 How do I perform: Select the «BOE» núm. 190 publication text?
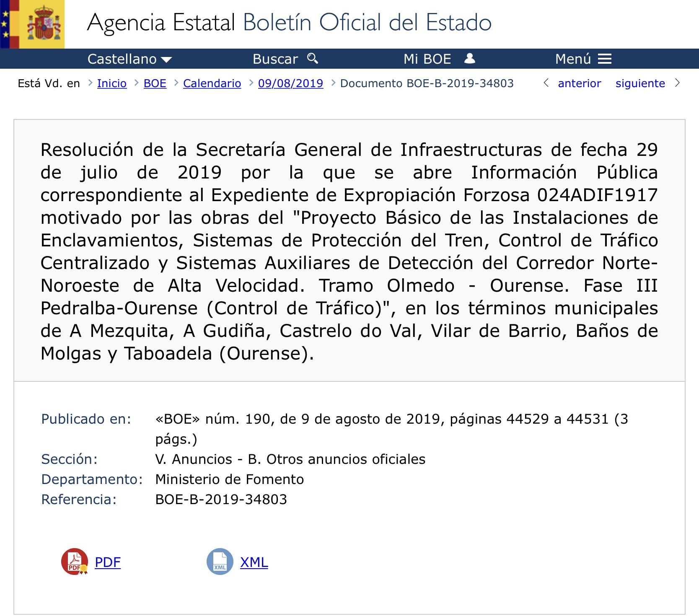tap(391, 429)
